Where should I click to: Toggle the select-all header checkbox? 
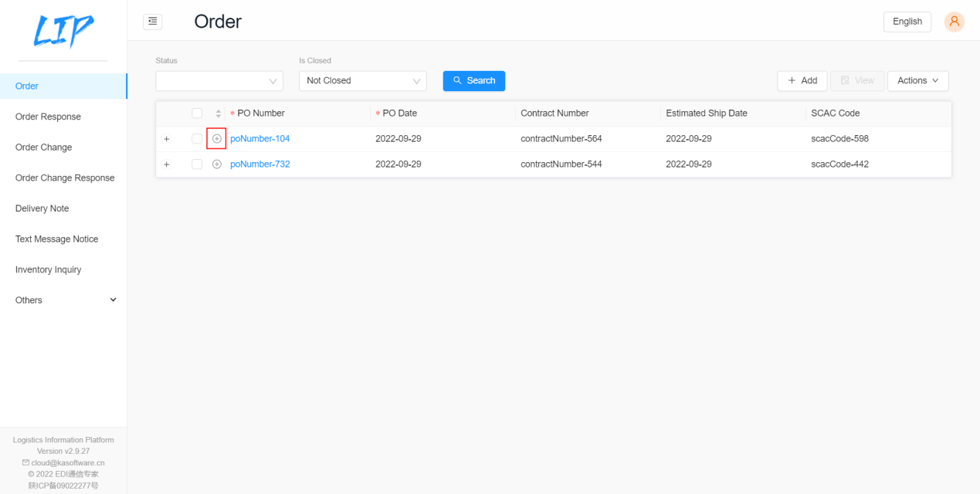pos(197,113)
